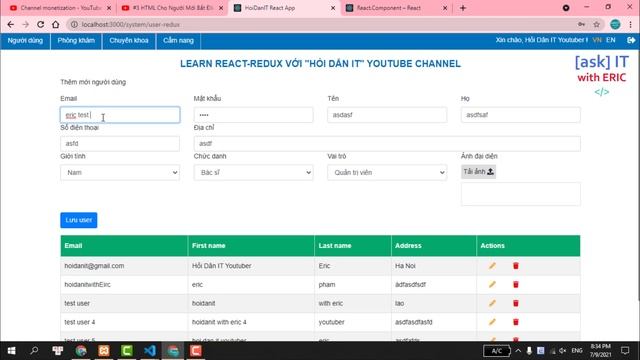Open the password key icon in the address bar
Screen dimensions: 640x360
pos(581,24)
